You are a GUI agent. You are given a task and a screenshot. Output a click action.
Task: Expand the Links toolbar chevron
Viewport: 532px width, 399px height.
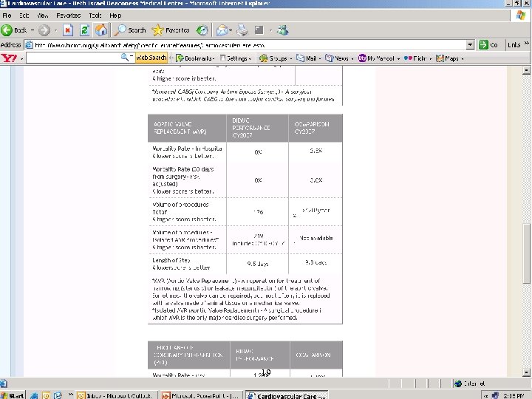[527, 44]
